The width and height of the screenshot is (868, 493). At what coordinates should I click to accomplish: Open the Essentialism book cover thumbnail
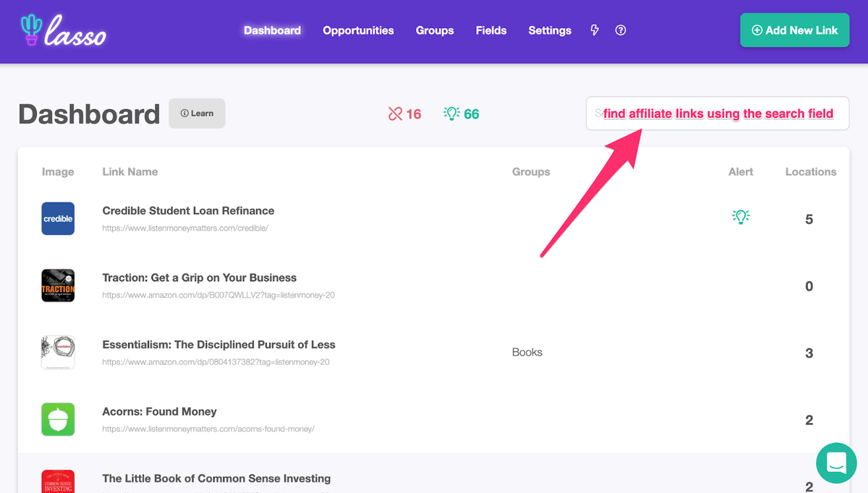point(58,353)
